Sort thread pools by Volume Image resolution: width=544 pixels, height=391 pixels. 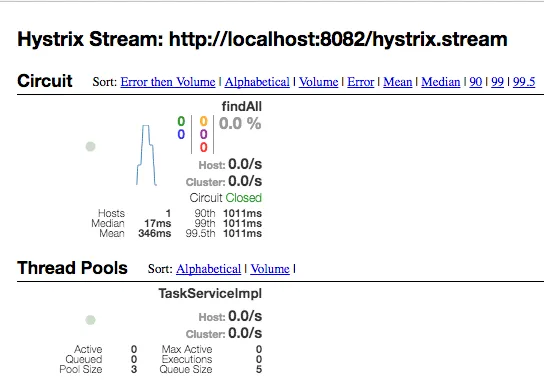pos(270,269)
